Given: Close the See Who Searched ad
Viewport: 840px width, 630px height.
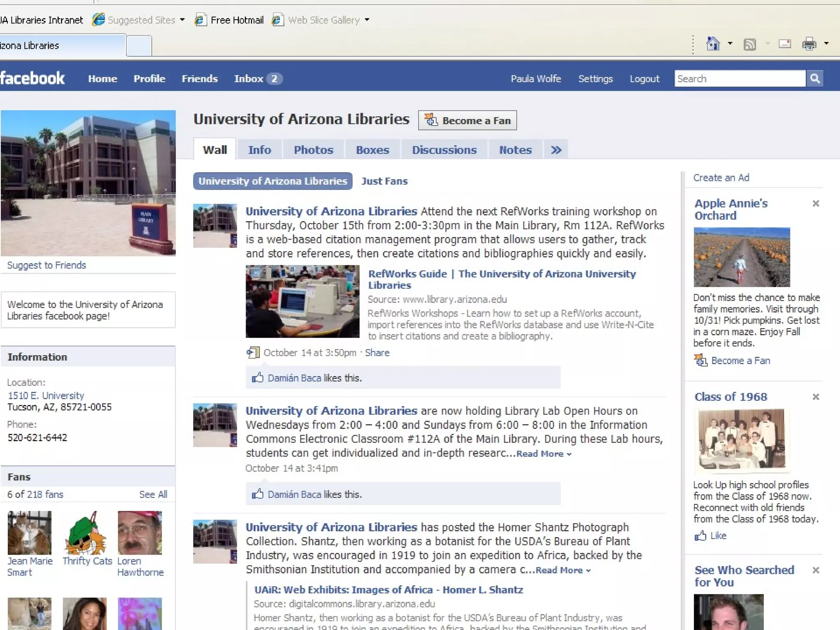Looking at the screenshot, I should (816, 570).
